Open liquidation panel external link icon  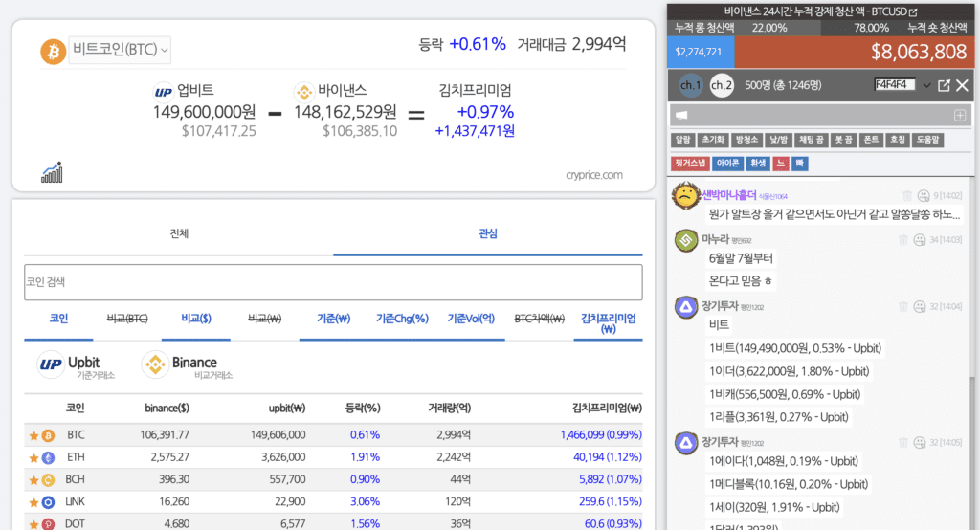point(913,11)
